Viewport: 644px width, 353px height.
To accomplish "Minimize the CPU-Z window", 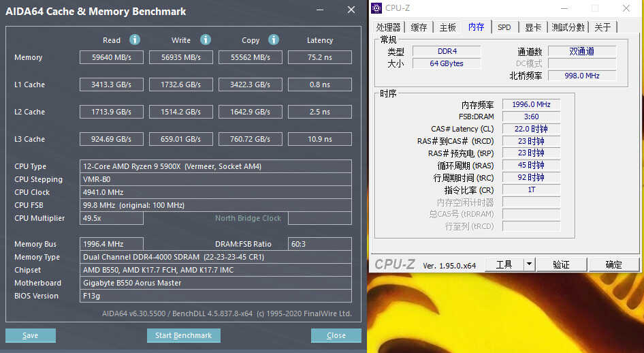I will 564,8.
